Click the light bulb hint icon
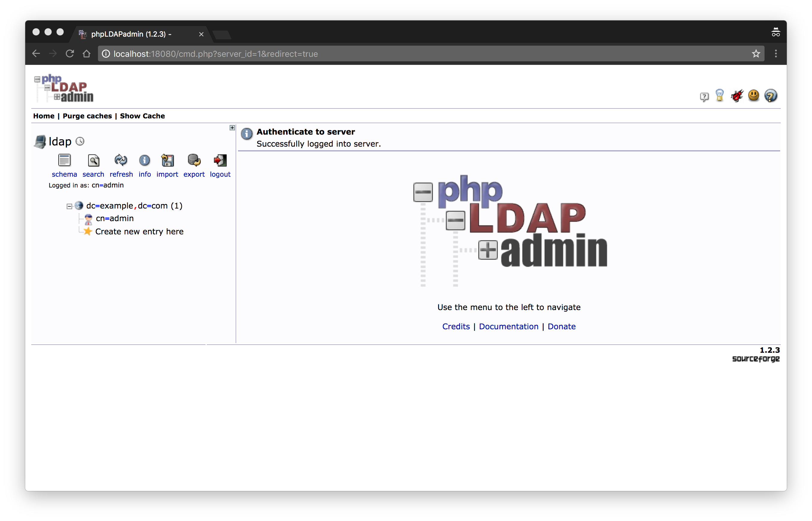The width and height of the screenshot is (812, 521). [x=720, y=96]
